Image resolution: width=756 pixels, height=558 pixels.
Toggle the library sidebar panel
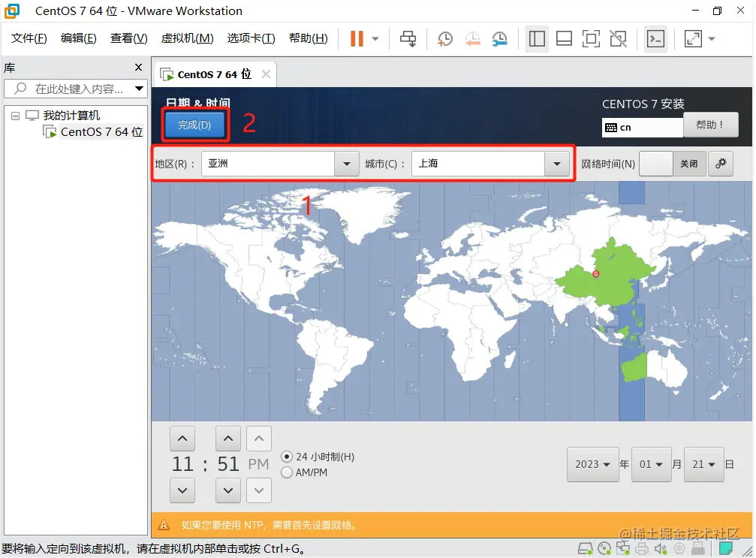pos(537,38)
